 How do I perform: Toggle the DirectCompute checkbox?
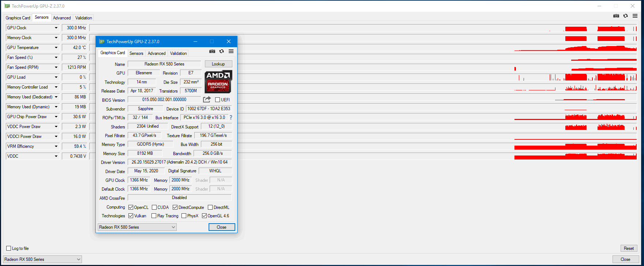tap(175, 207)
